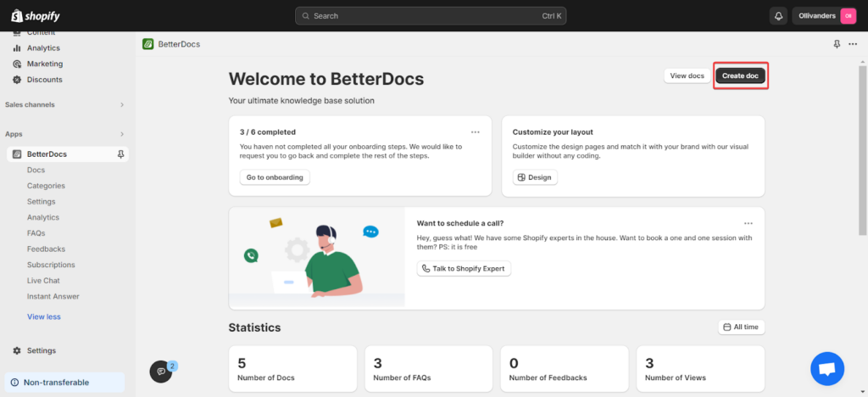Click the Design button
868x397 pixels.
tap(535, 178)
